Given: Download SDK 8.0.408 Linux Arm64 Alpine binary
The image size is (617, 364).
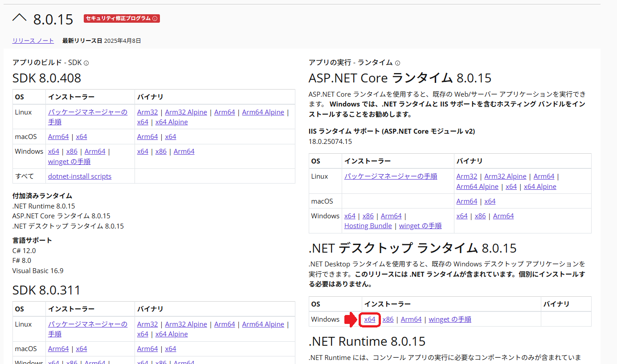Looking at the screenshot, I should [x=263, y=112].
